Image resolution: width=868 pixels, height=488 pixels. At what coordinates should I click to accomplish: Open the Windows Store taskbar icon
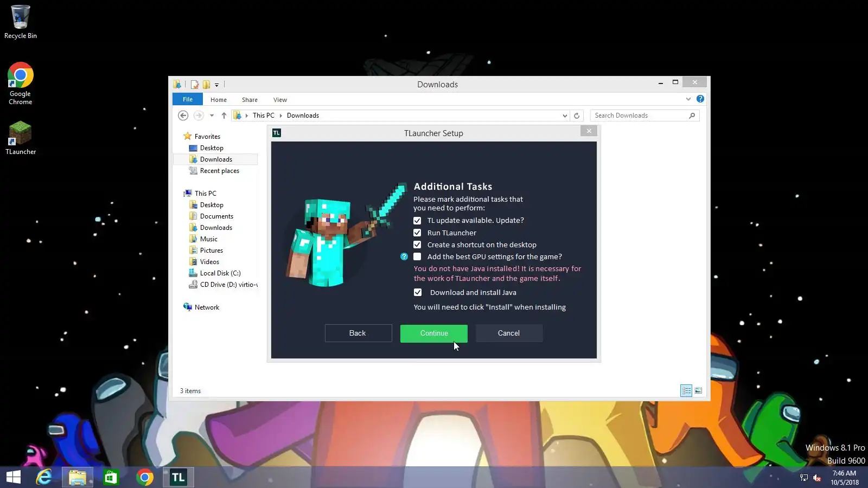111,477
